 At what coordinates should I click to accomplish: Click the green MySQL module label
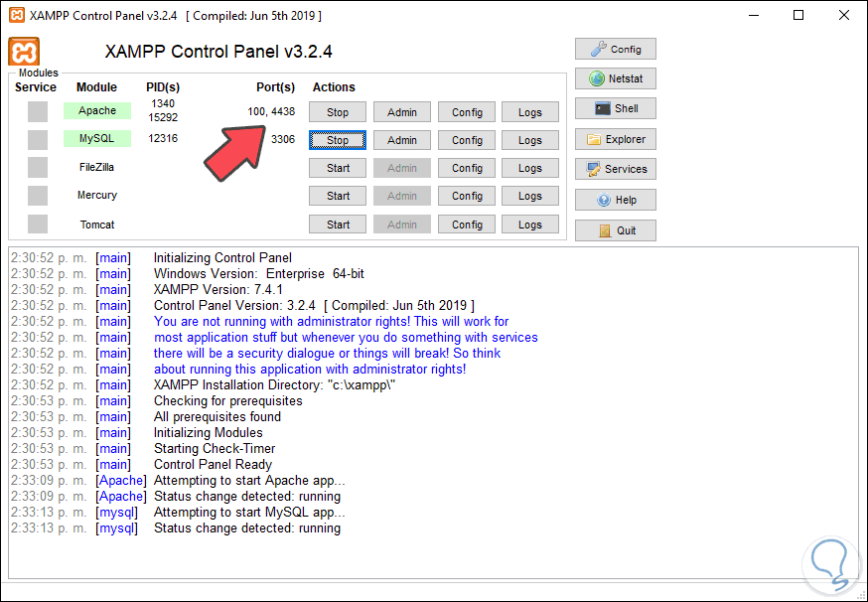click(x=97, y=138)
